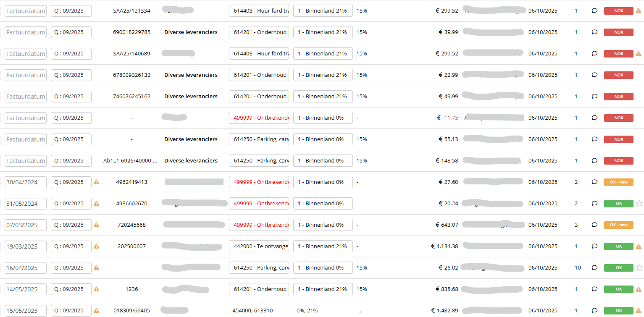The height and width of the screenshot is (317, 644).
Task: Toggle NOK status badge for invoice 690018229785
Action: pyautogui.click(x=618, y=32)
